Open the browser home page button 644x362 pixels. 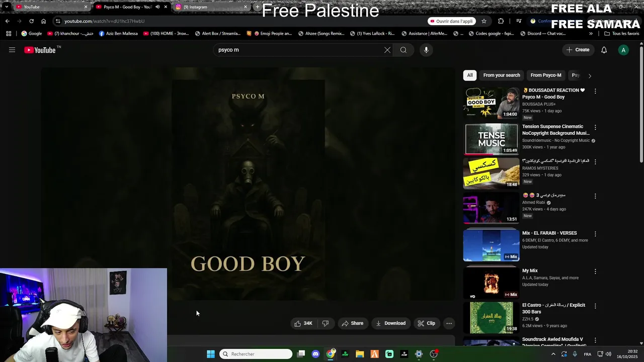pos(43,21)
